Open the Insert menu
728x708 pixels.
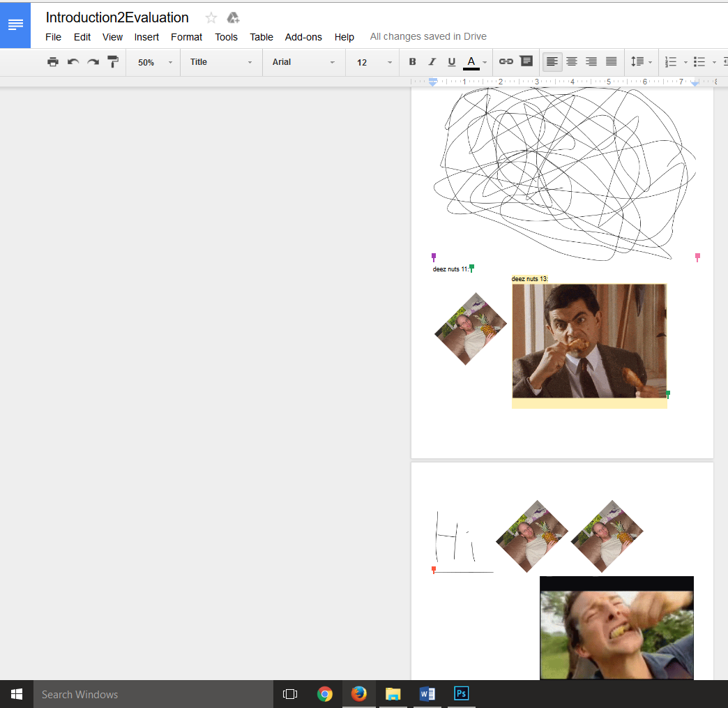(x=146, y=37)
